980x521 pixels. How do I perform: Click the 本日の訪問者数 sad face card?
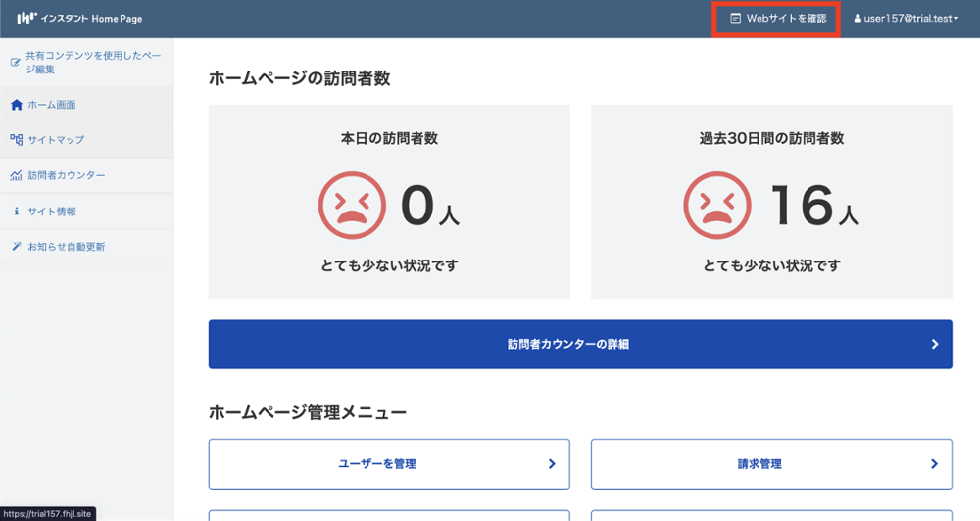coord(389,202)
